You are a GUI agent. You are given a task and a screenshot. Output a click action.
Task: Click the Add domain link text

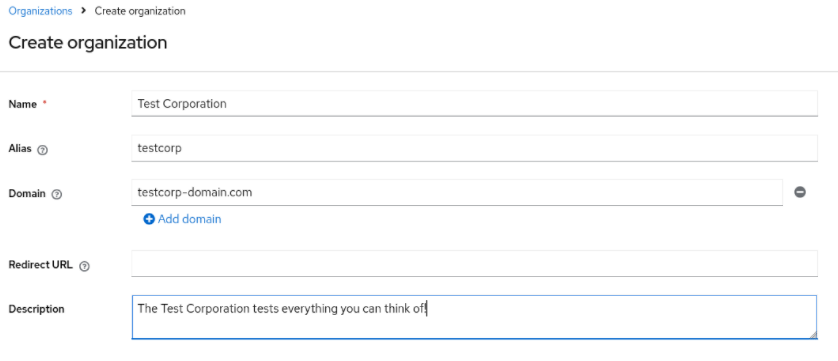(x=189, y=219)
